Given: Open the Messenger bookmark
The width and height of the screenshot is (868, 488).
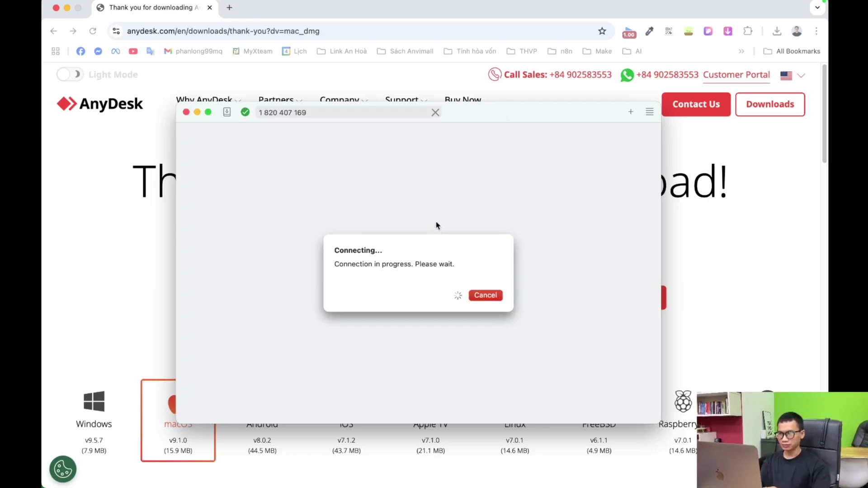Looking at the screenshot, I should coord(98,51).
